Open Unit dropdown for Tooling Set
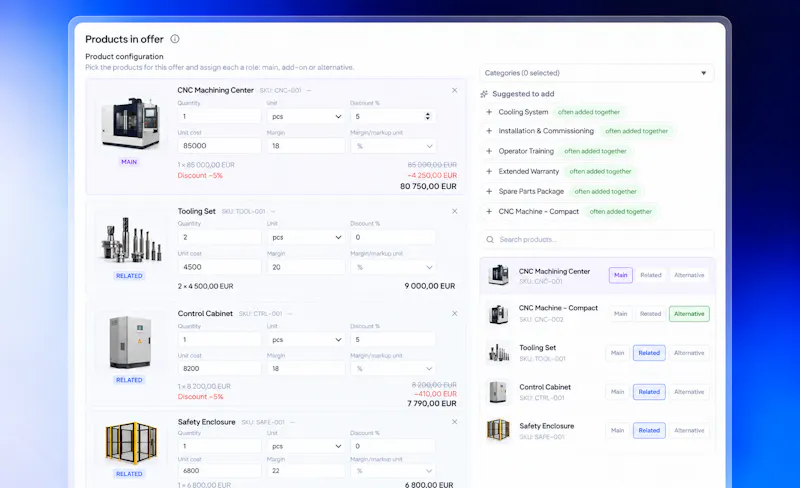 coord(306,237)
